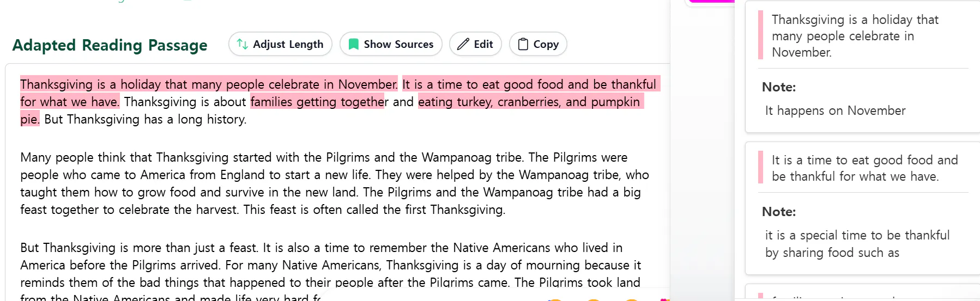The width and height of the screenshot is (980, 301).
Task: Open Show Sources via its label
Action: click(x=398, y=44)
